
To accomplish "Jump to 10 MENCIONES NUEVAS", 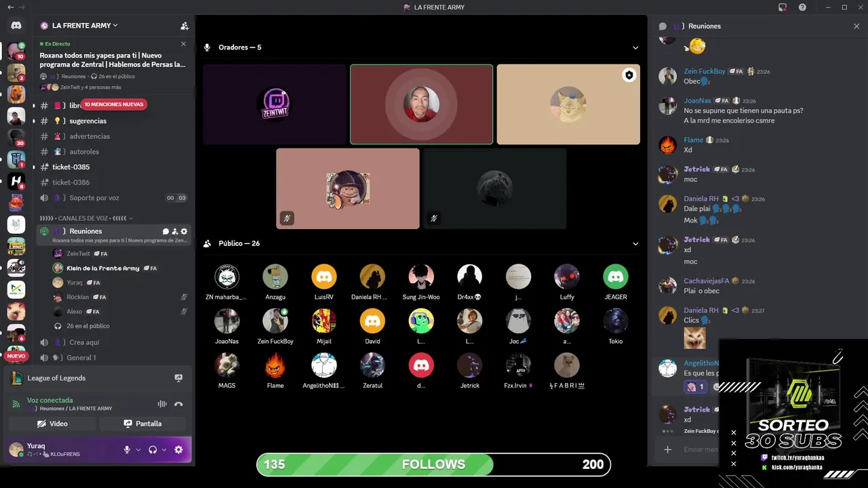I will click(114, 104).
